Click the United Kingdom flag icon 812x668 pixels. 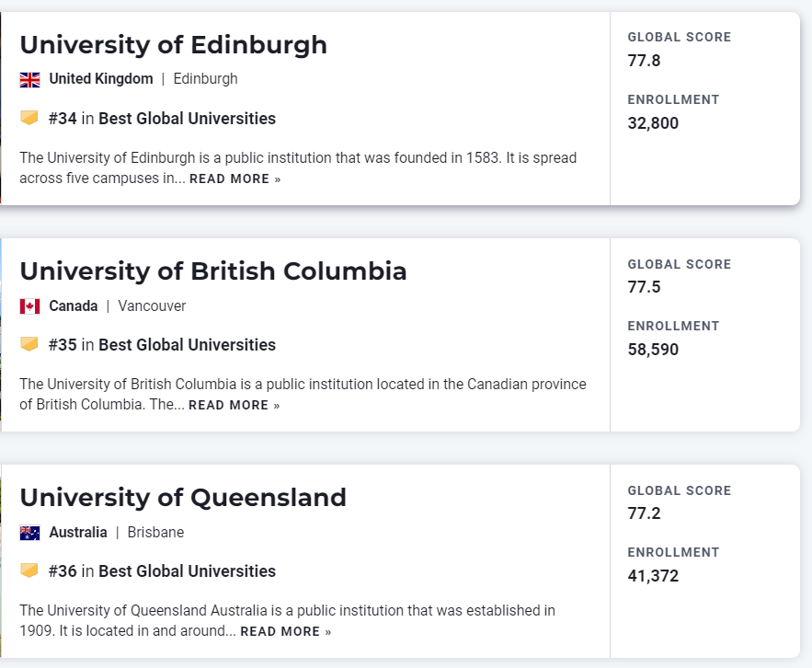[x=29, y=80]
